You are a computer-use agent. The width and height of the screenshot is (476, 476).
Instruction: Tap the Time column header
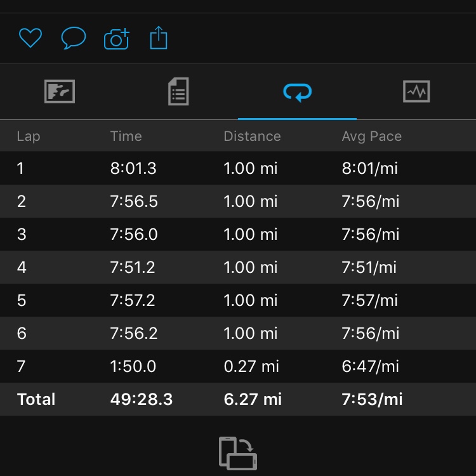[x=126, y=136]
